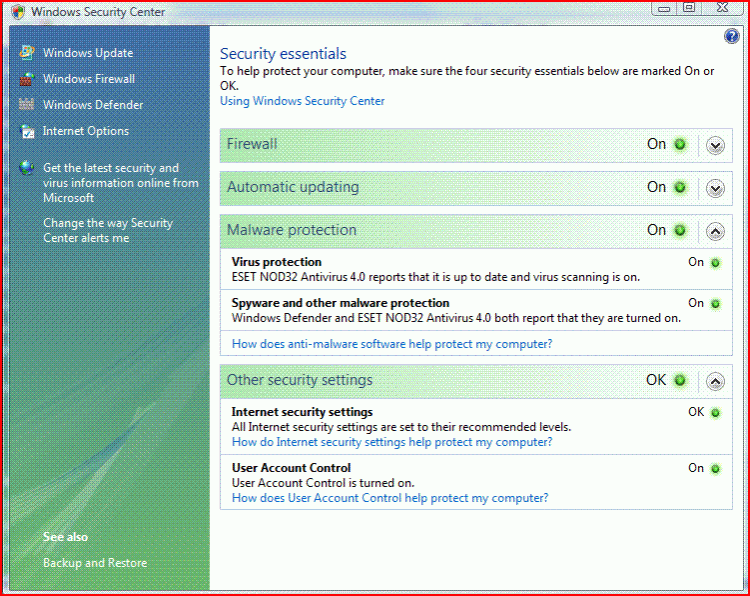This screenshot has height=596, width=750.
Task: Collapse the Malware protection section chevron
Action: 715,232
